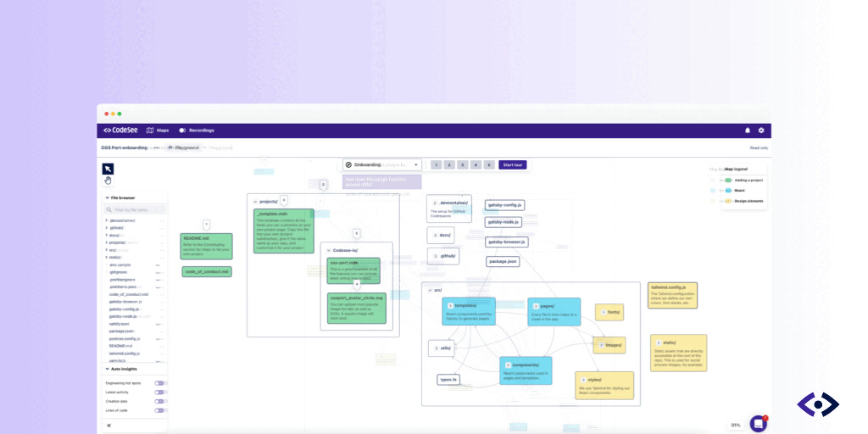Jump to tour step 1
The image size is (868, 434).
[x=437, y=165]
